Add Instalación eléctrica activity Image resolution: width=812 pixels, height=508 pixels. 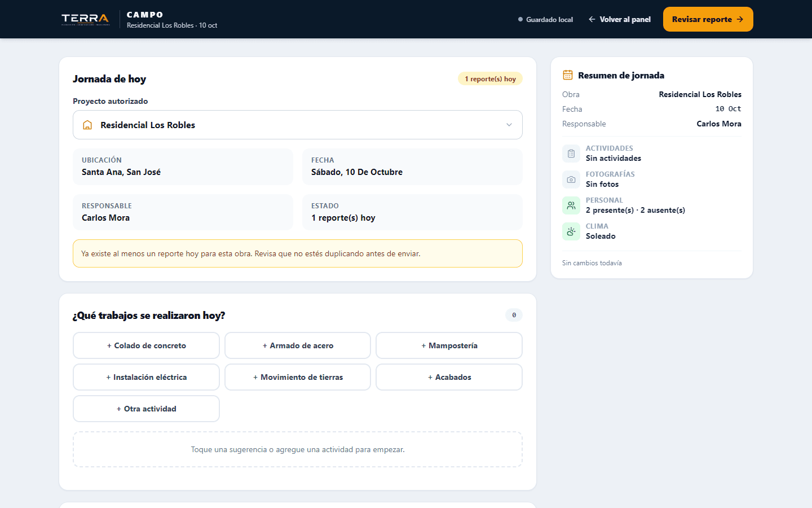[146, 377]
